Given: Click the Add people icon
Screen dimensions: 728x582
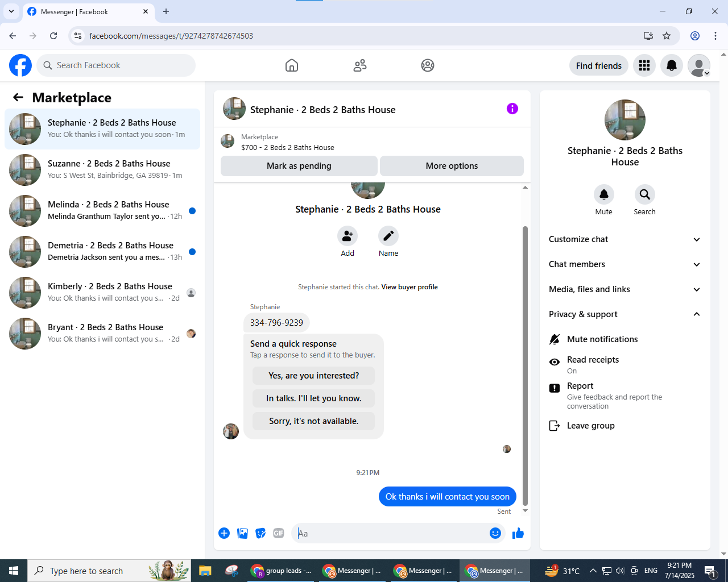Looking at the screenshot, I should pyautogui.click(x=348, y=236).
